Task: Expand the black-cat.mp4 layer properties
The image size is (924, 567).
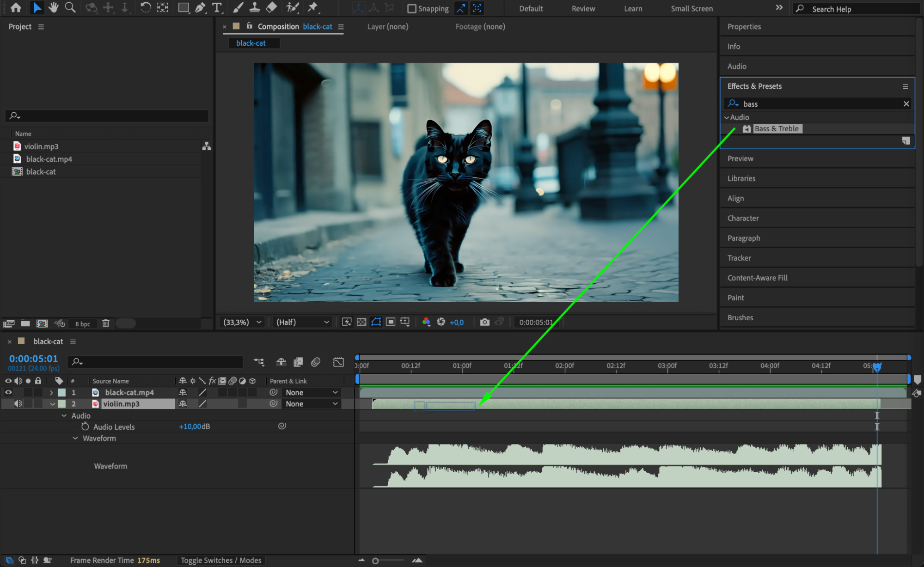Action: [x=51, y=392]
